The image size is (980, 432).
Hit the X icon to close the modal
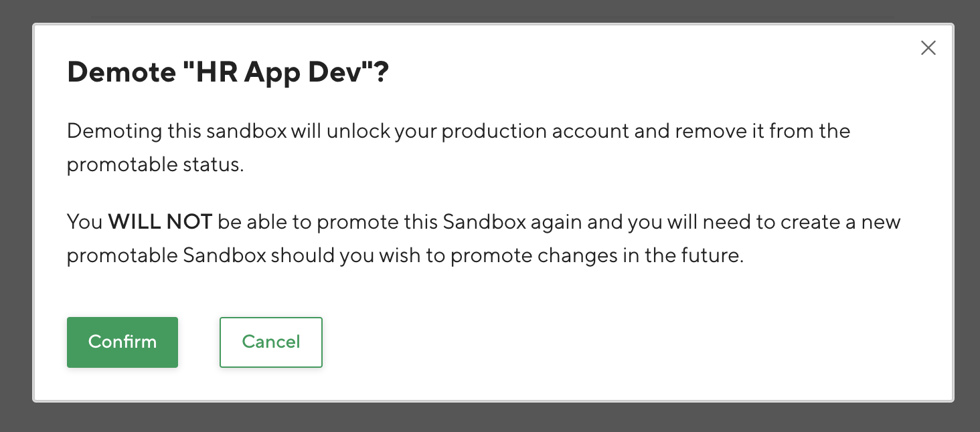[928, 48]
